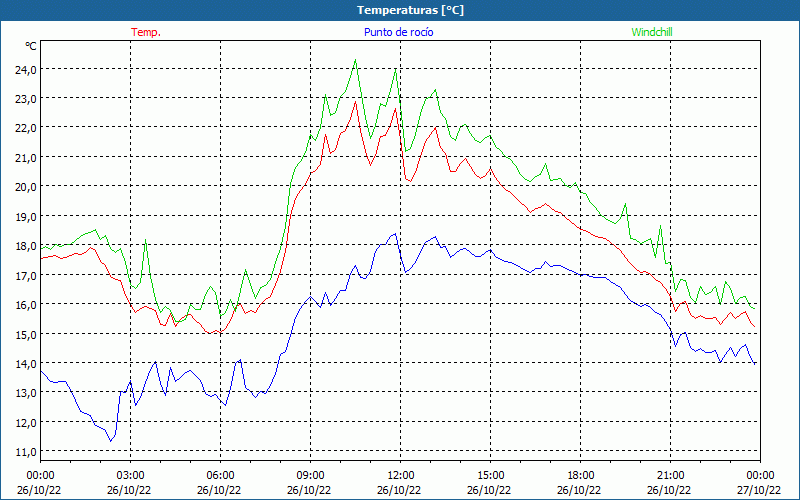This screenshot has width=800, height=500.
Task: Click the 21,0 y-axis value
Action: [26, 157]
